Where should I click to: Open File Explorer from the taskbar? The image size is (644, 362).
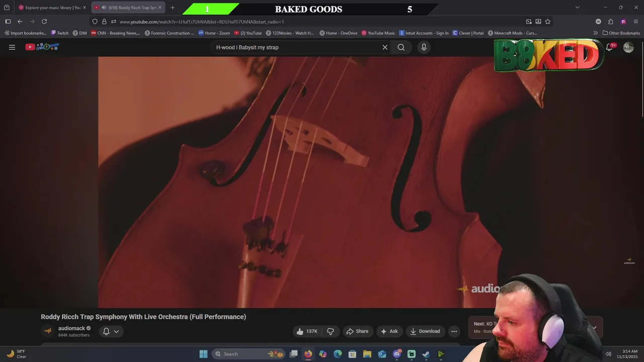367,354
